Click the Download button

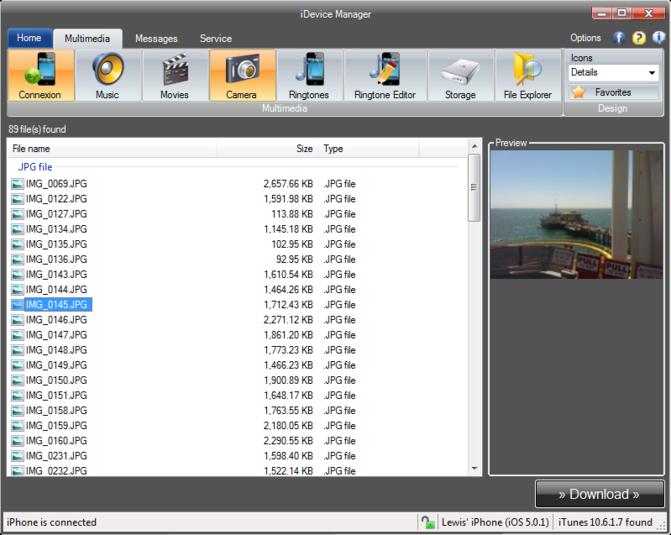pos(599,494)
